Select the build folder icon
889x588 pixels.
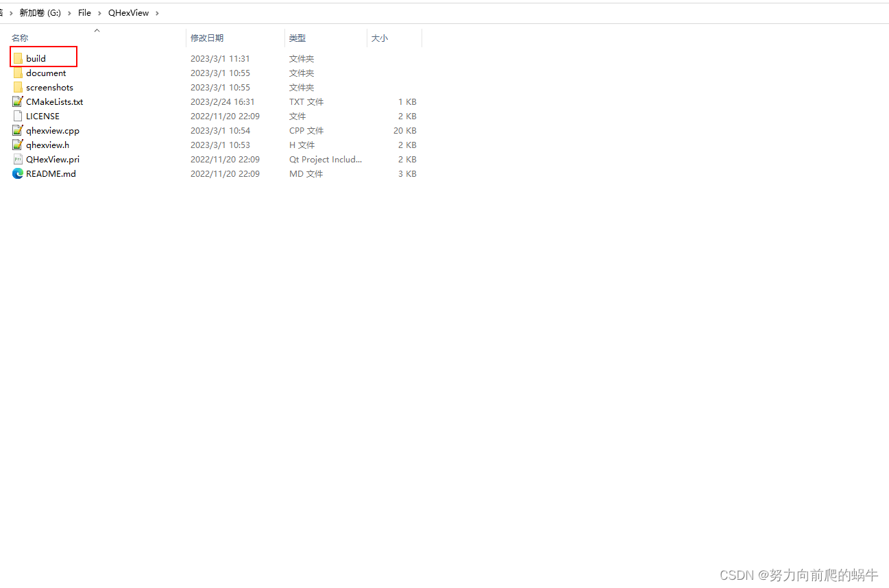pos(18,58)
